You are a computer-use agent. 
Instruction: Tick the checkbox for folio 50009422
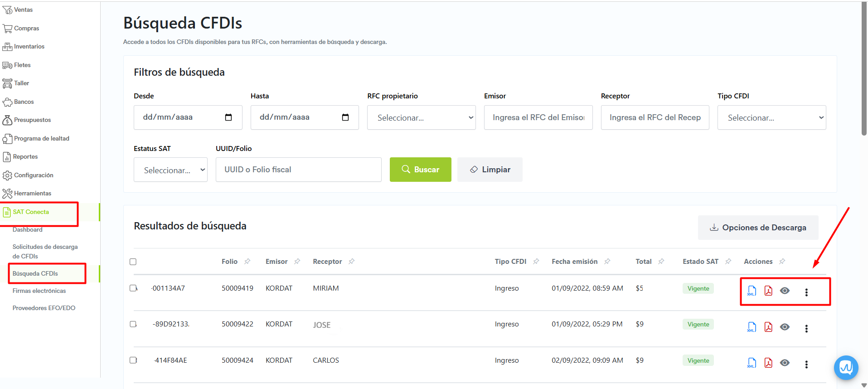pos(133,324)
